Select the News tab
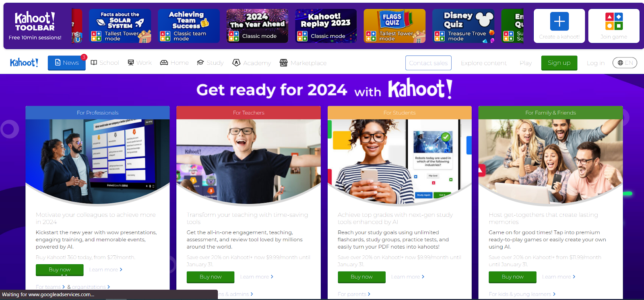 [x=67, y=63]
